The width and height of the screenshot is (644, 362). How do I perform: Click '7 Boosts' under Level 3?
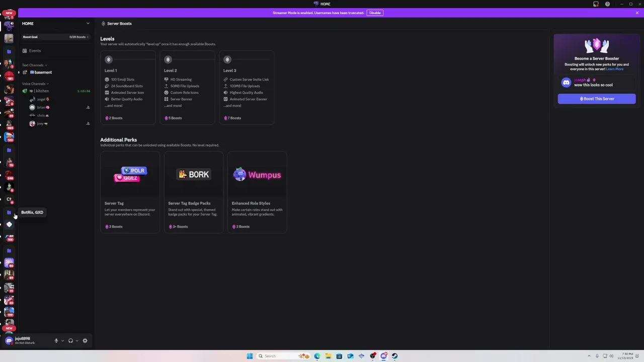tap(235, 118)
